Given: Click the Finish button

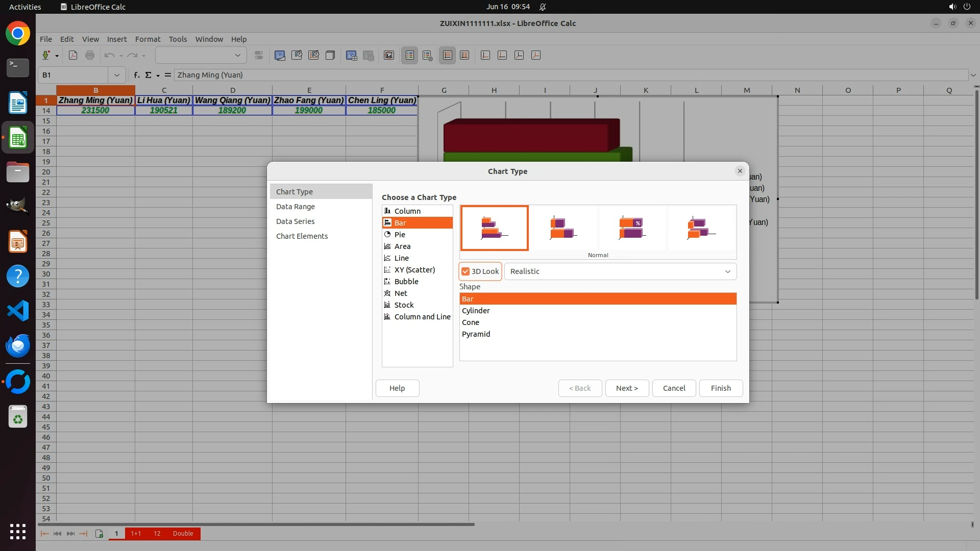Looking at the screenshot, I should 721,388.
